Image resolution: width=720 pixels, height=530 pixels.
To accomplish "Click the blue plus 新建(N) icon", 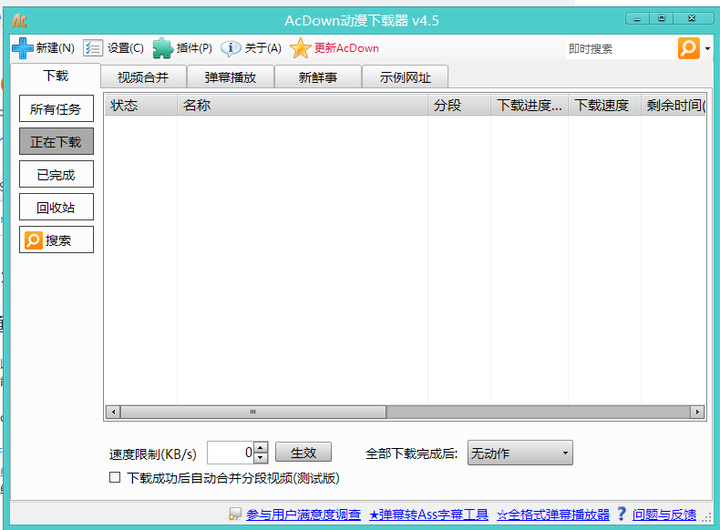I will coord(22,48).
